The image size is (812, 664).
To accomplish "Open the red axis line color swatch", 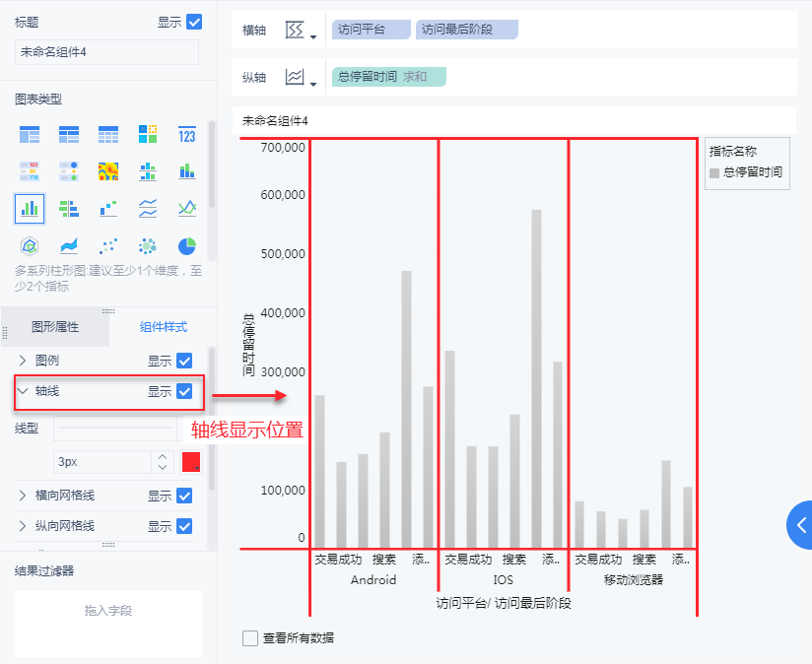I will click(191, 462).
